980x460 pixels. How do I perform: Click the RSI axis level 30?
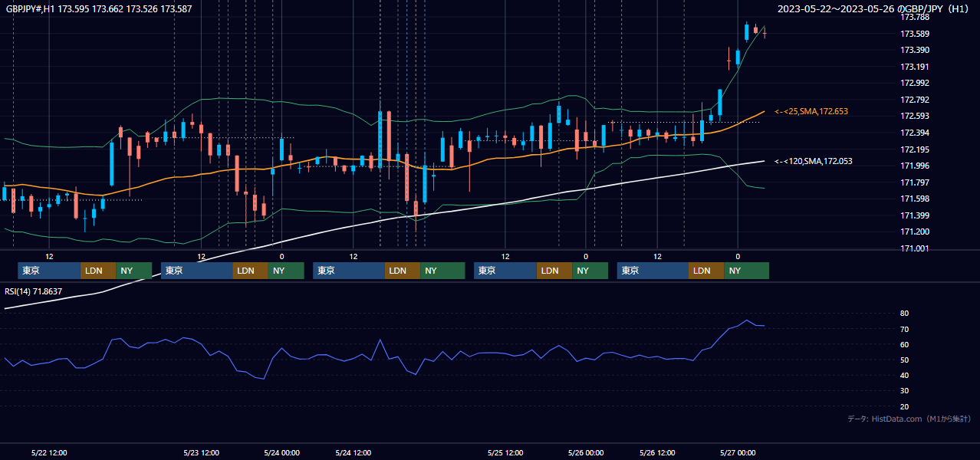(x=904, y=391)
